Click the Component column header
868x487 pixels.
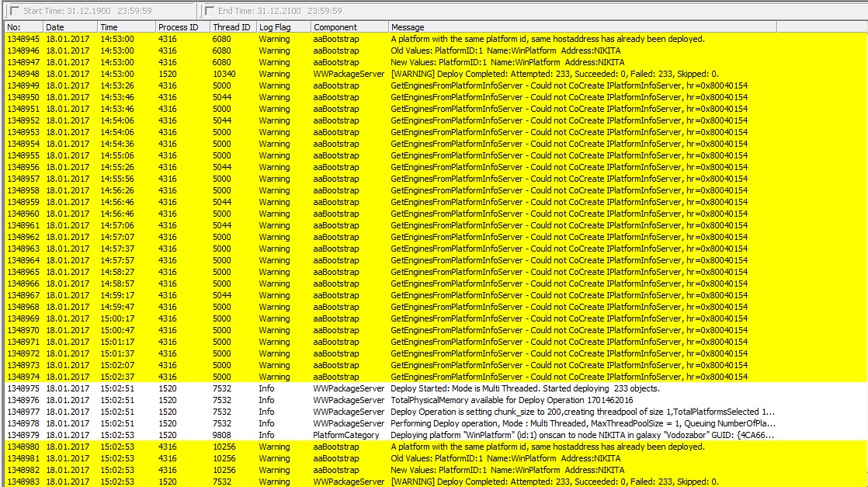coord(347,27)
